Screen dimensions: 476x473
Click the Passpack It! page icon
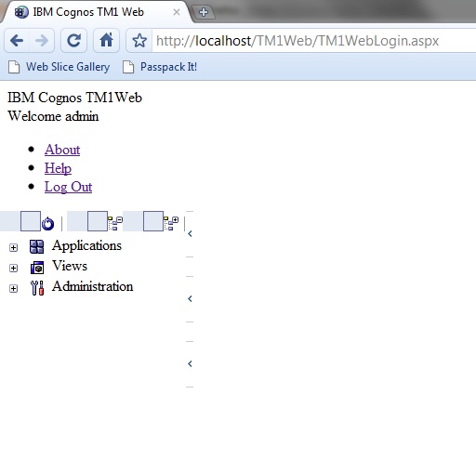(x=128, y=67)
